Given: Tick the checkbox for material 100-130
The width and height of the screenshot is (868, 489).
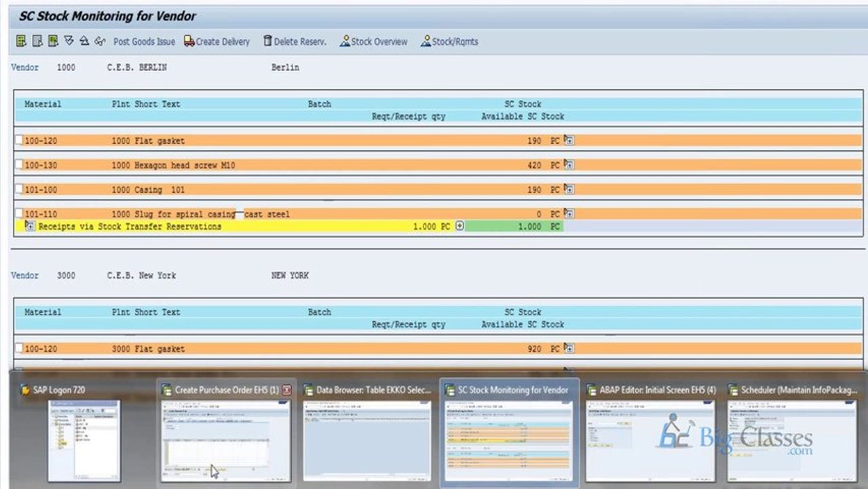Looking at the screenshot, I should [x=19, y=164].
